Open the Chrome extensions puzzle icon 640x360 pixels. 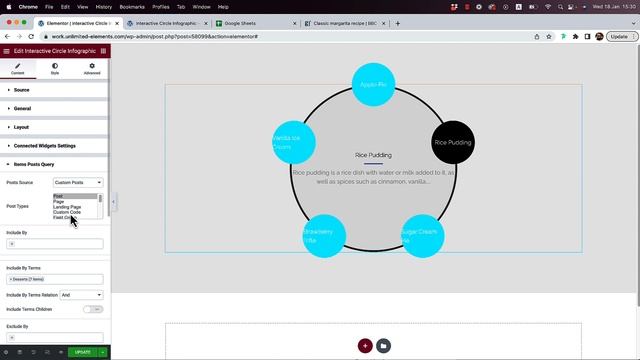coord(576,36)
